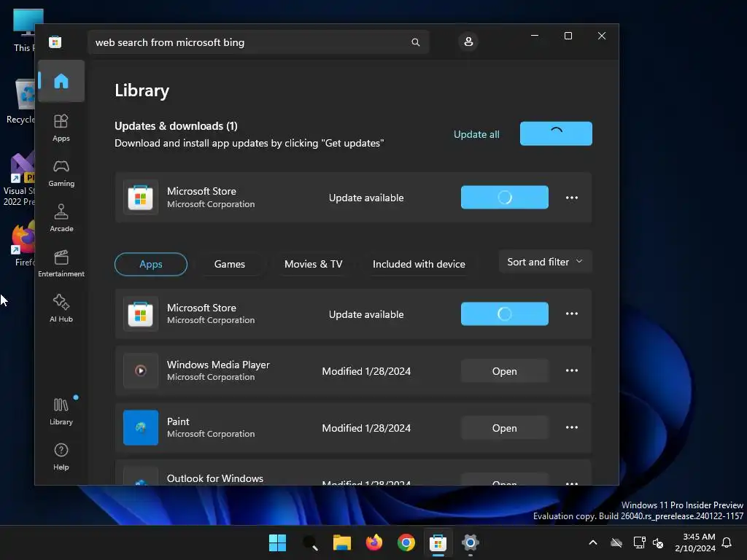Open Settings from taskbar
The height and width of the screenshot is (560, 747).
[x=471, y=542]
